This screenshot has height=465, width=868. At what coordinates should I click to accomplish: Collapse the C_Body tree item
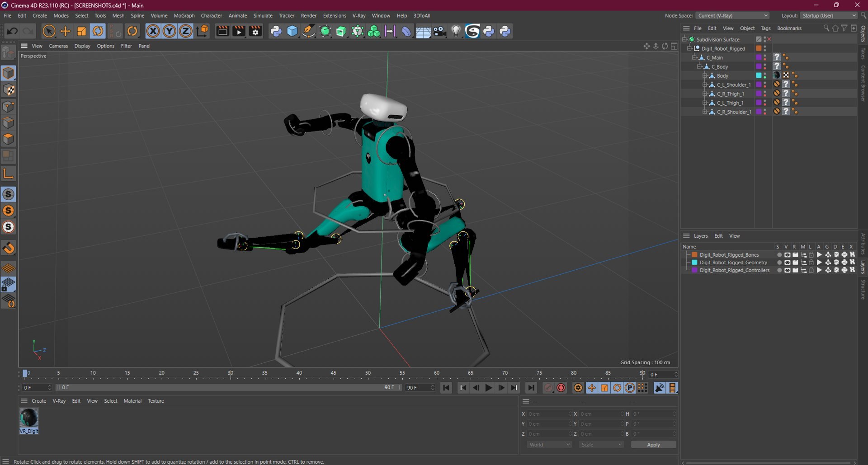[699, 66]
